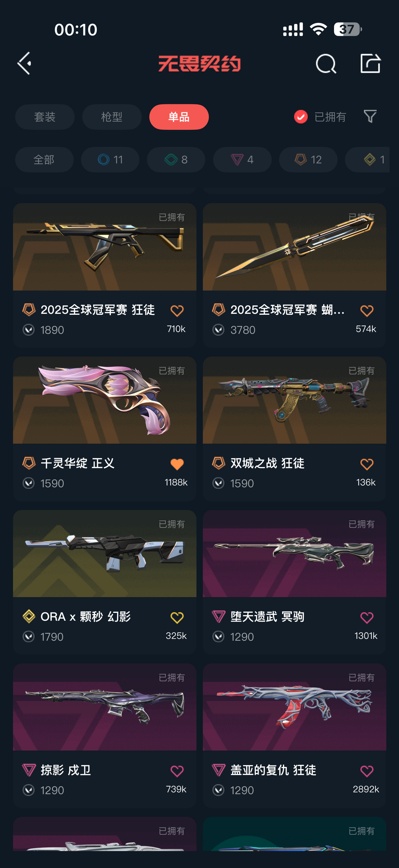Screen dimensions: 399x868
Task: Tap heart icon on 掠影 戍卫
Action: coord(177,771)
